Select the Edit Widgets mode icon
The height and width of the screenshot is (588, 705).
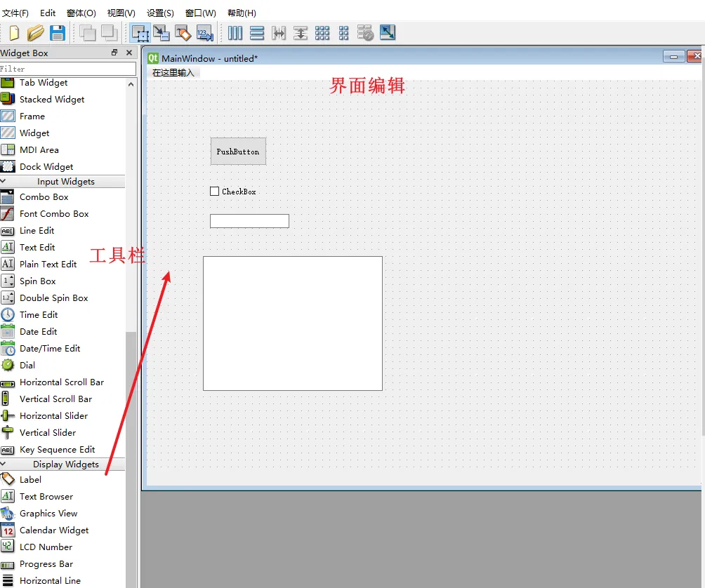[140, 33]
